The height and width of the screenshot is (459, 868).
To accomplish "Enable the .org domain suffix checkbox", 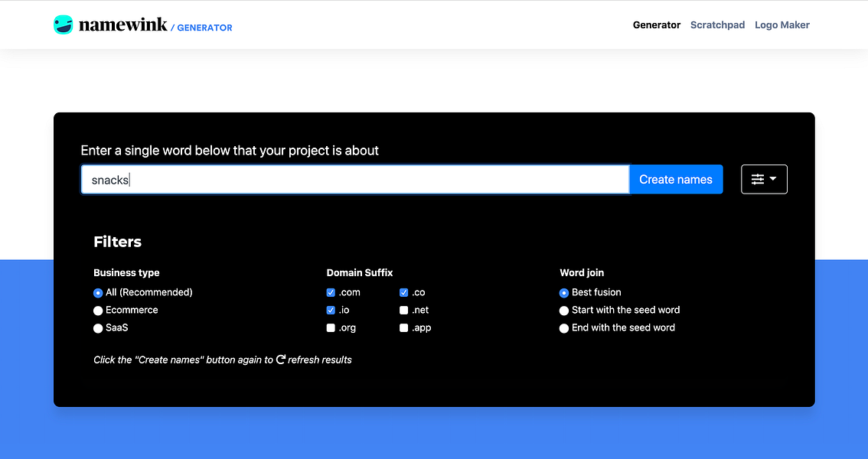I will 330,327.
